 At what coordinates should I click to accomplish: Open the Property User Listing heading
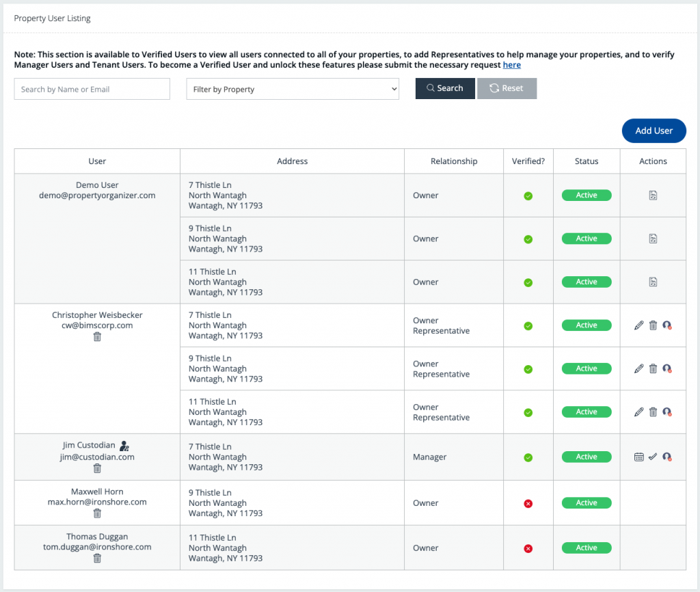52,18
